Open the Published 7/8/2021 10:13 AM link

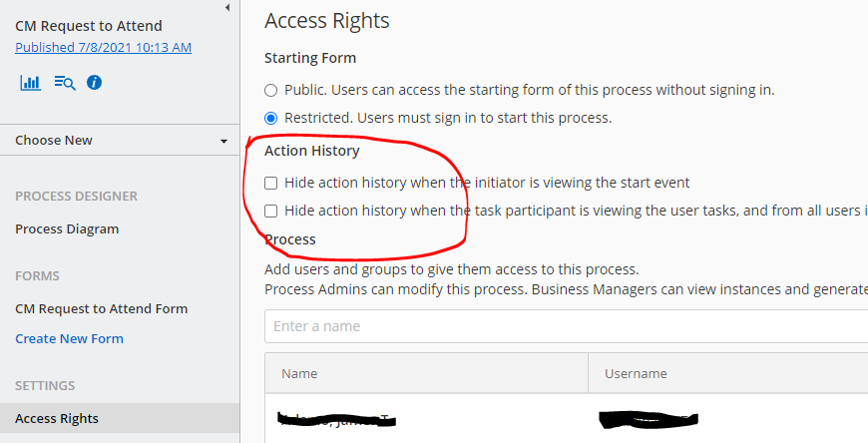pyautogui.click(x=104, y=48)
